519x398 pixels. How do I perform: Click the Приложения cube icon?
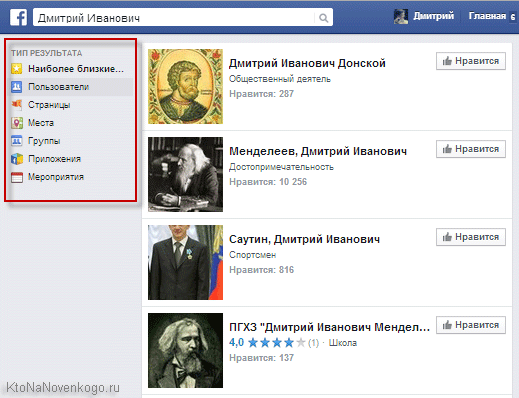pos(17,159)
